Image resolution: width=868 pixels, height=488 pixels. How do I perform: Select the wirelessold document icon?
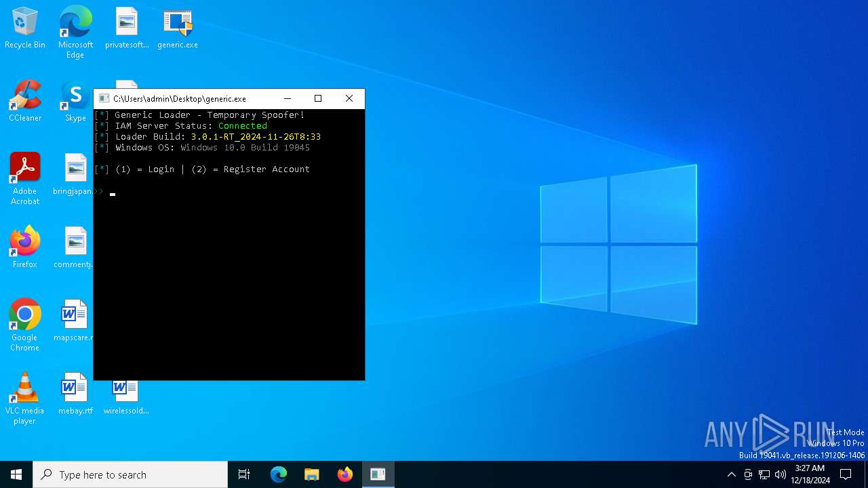127,399
